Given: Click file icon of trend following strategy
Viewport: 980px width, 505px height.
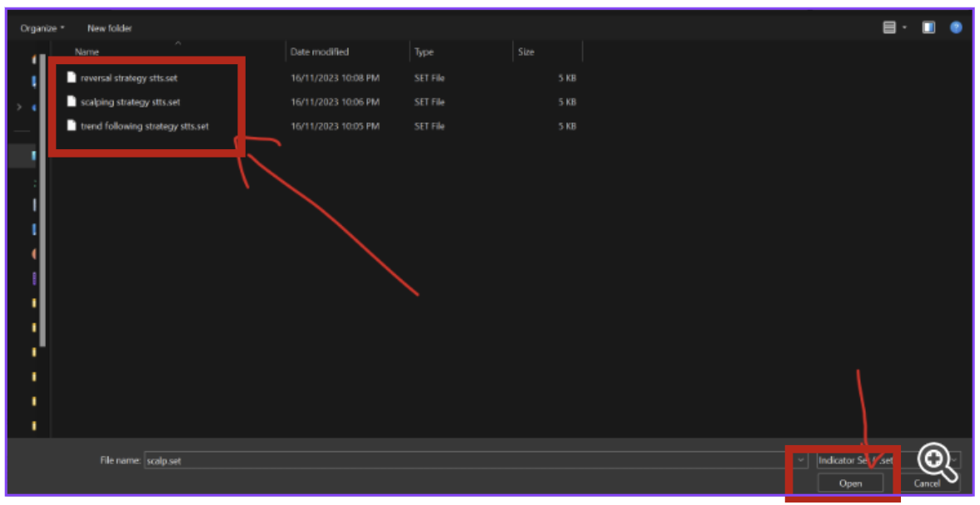Looking at the screenshot, I should pyautogui.click(x=72, y=125).
